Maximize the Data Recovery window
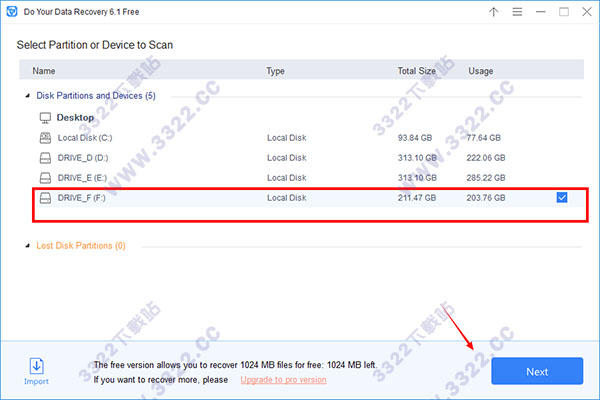Image resolution: width=600 pixels, height=400 pixels. pyautogui.click(x=564, y=12)
